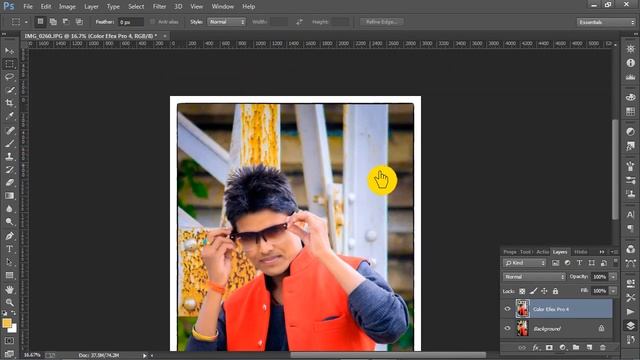640x360 pixels.
Task: Select the Zoom tool
Action: (x=9, y=302)
